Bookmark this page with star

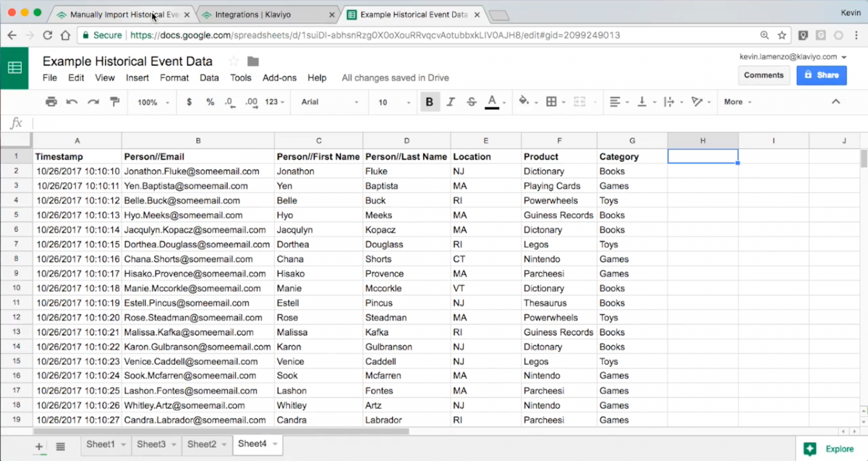[x=782, y=35]
